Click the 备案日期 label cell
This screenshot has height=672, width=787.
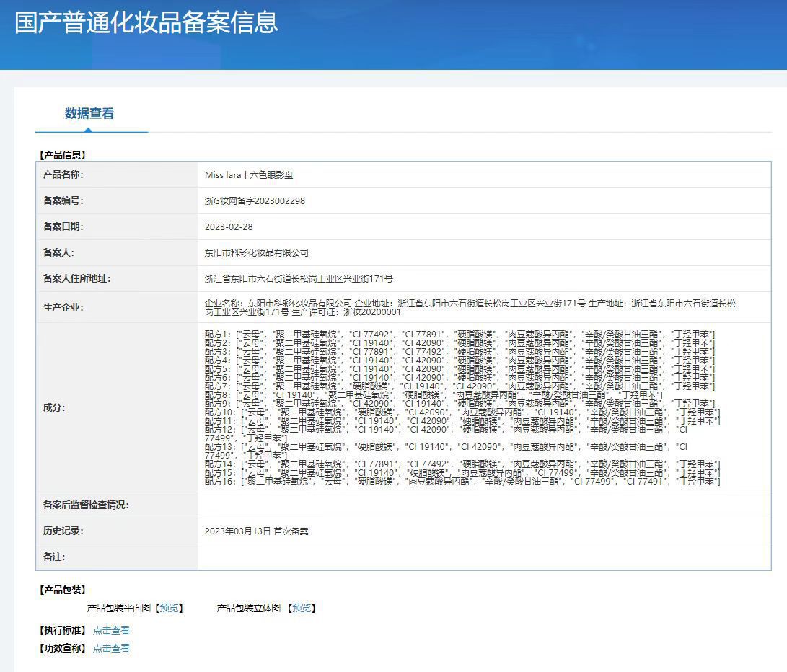tap(117, 227)
